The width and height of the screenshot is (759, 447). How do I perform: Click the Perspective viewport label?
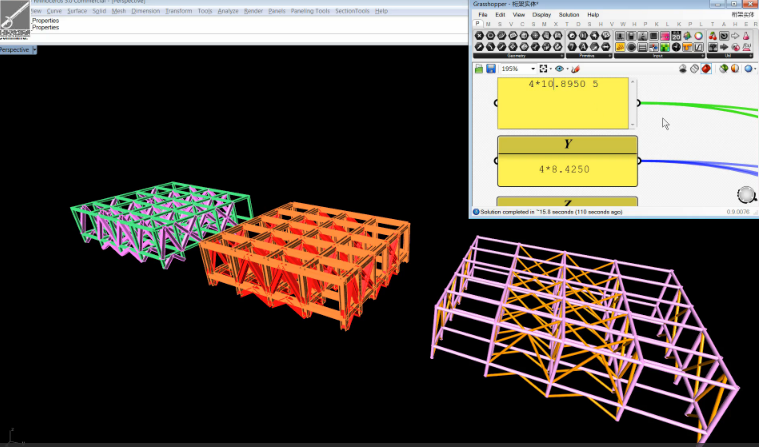click(x=15, y=50)
